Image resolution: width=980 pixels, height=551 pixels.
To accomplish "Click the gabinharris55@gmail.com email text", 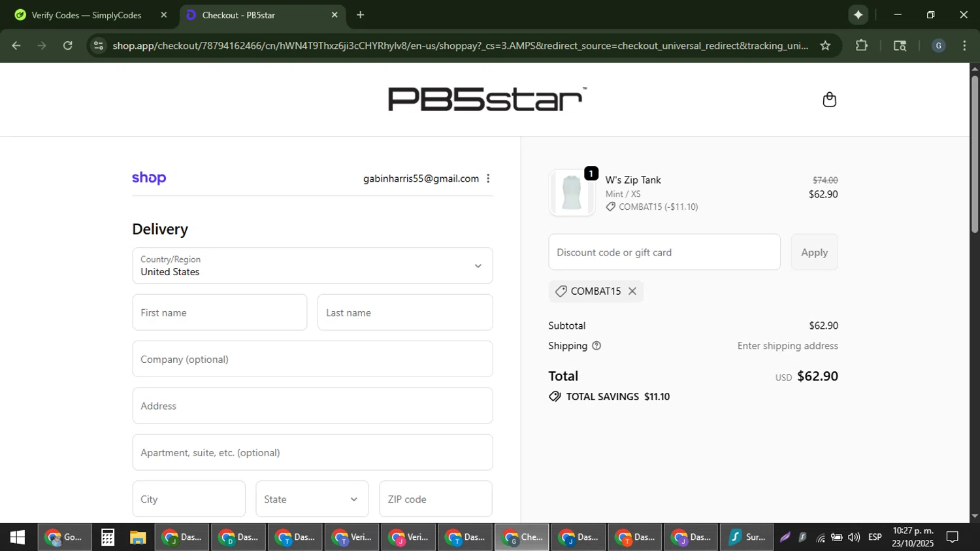I will (421, 178).
